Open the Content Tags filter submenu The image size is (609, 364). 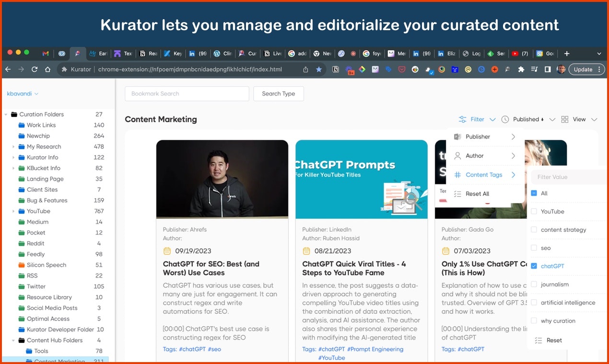(485, 175)
